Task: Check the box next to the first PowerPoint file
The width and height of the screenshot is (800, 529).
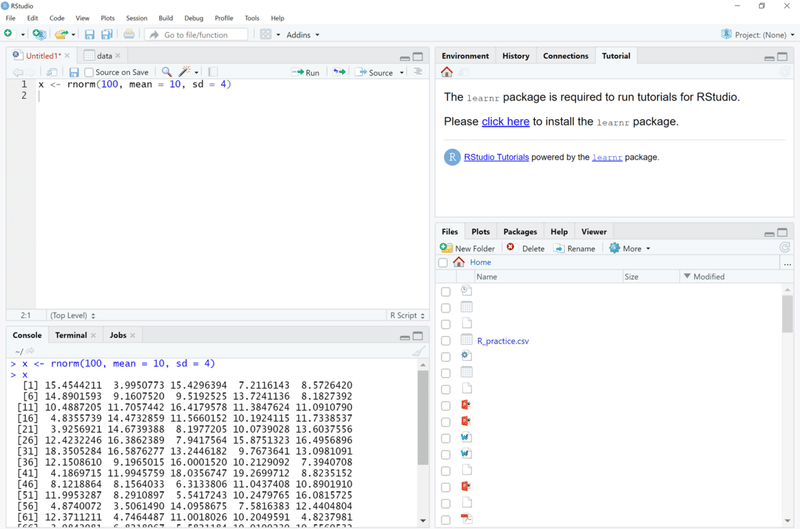Action: coord(445,406)
